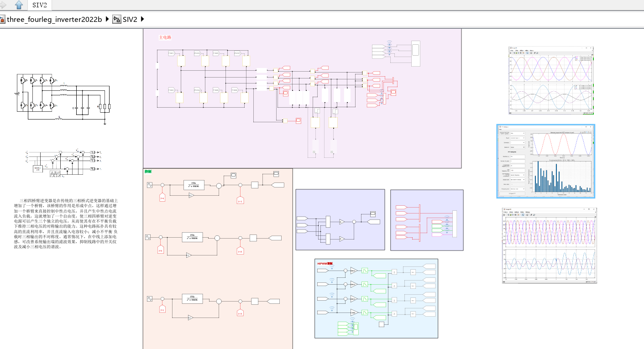Expand arrow after three_fourleg_inverter2022b breadcrumb
Image resolution: width=644 pixels, height=349 pixels.
107,19
